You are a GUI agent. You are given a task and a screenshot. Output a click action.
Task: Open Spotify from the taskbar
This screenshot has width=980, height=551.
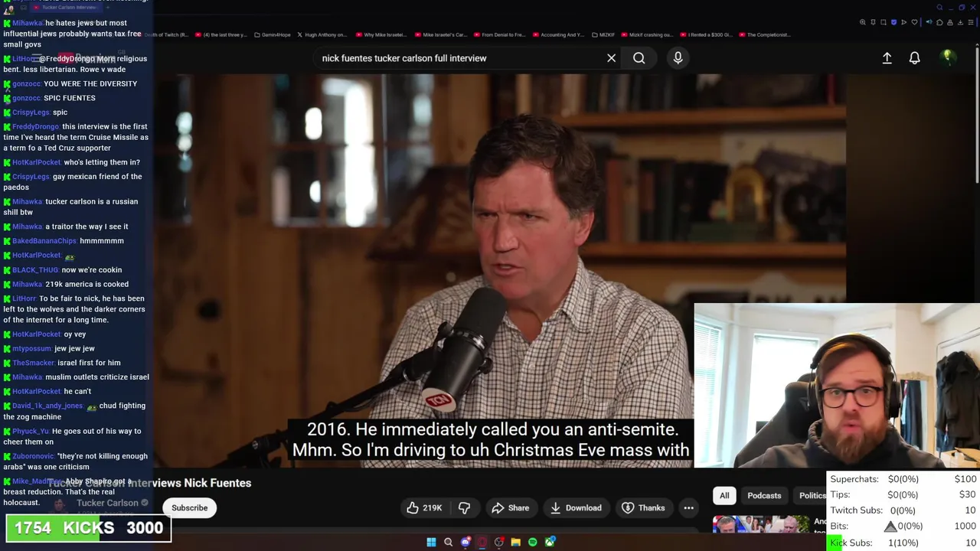[x=532, y=542]
